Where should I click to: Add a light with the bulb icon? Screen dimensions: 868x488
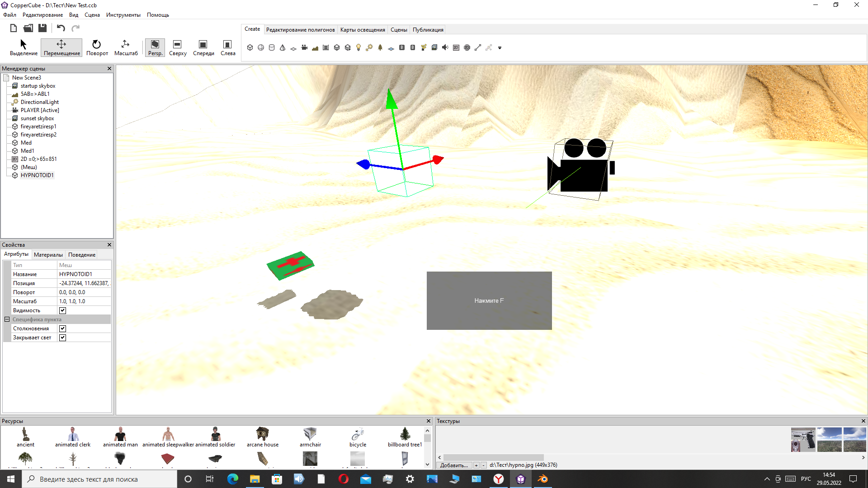pos(359,47)
